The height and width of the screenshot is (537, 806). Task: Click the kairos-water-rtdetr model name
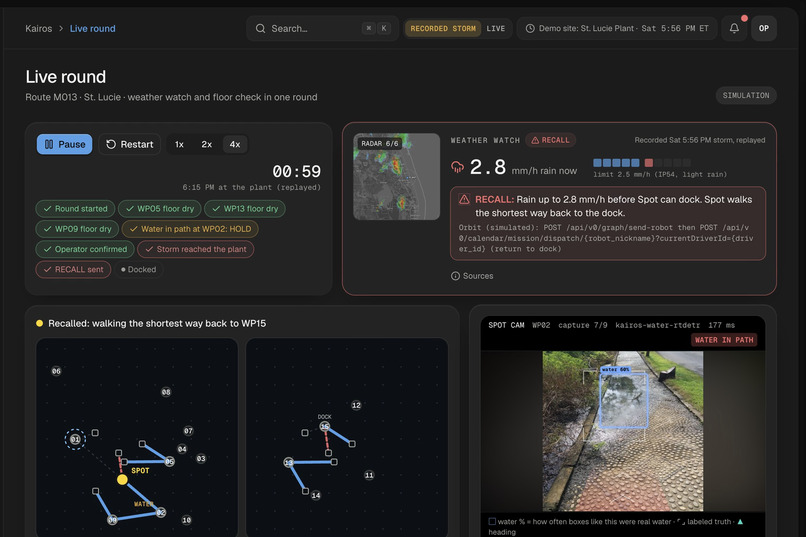pyautogui.click(x=657, y=325)
